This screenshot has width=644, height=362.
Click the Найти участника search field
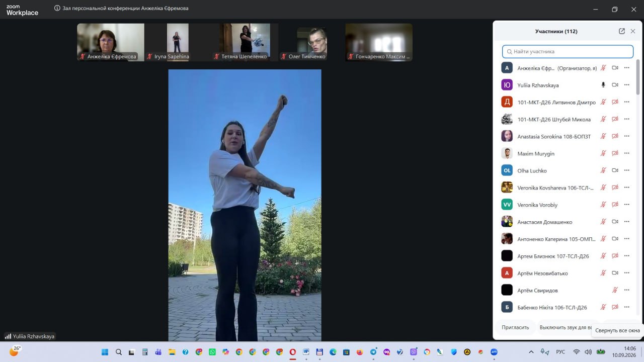(x=568, y=51)
